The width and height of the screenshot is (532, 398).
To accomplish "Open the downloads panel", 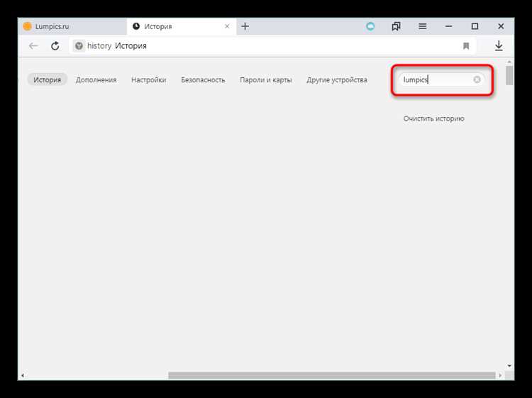I will (499, 46).
